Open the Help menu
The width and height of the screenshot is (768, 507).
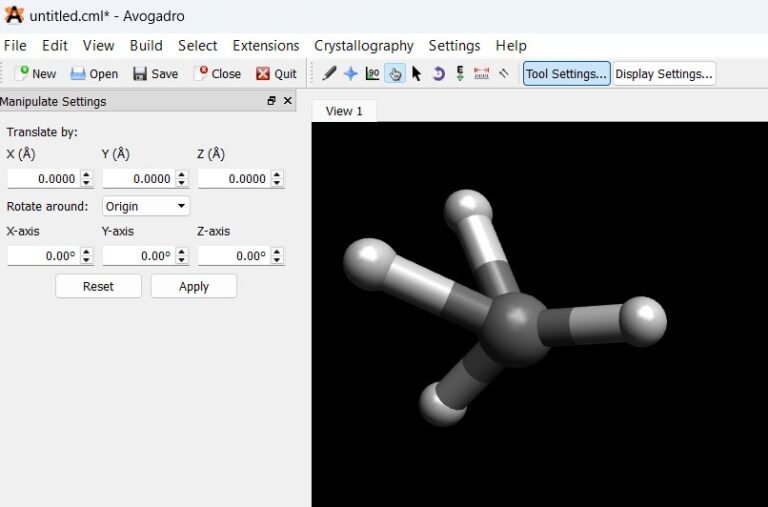pyautogui.click(x=511, y=46)
